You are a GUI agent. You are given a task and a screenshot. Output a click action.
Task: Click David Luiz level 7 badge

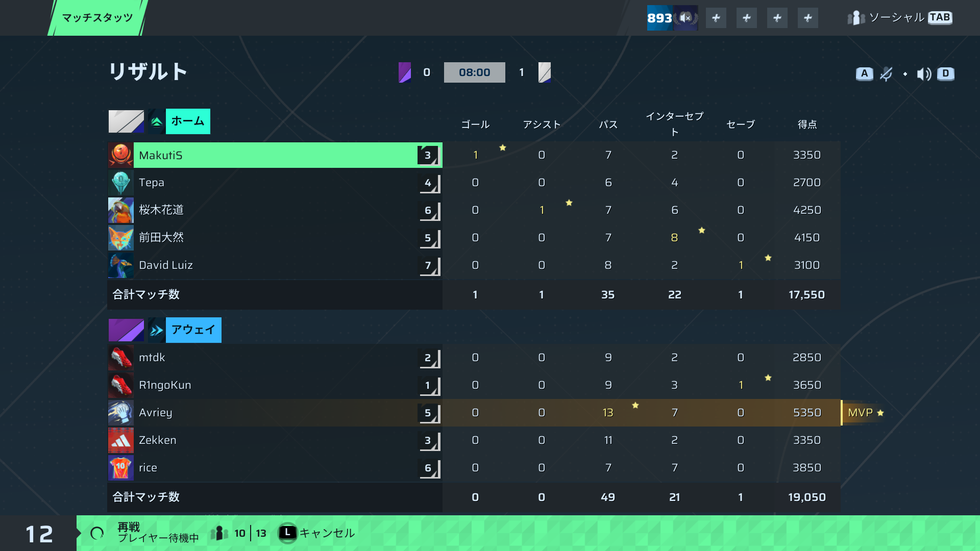point(429,265)
